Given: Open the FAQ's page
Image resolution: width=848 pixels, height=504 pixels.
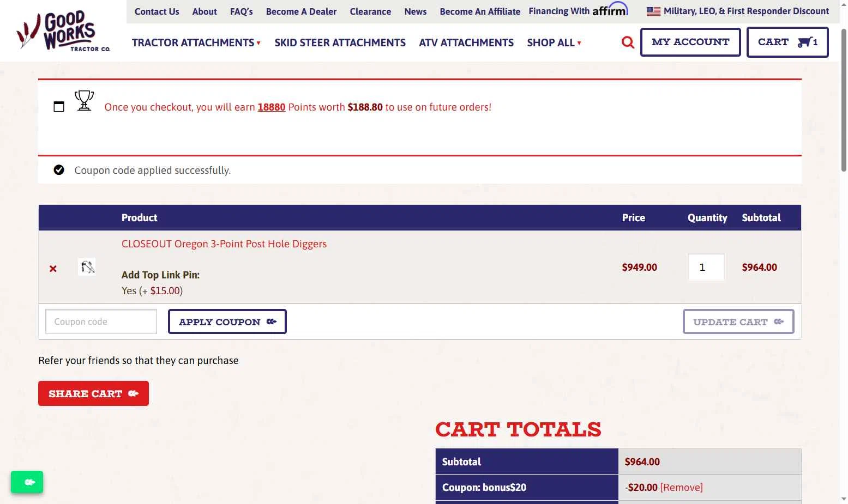Looking at the screenshot, I should pos(241,11).
